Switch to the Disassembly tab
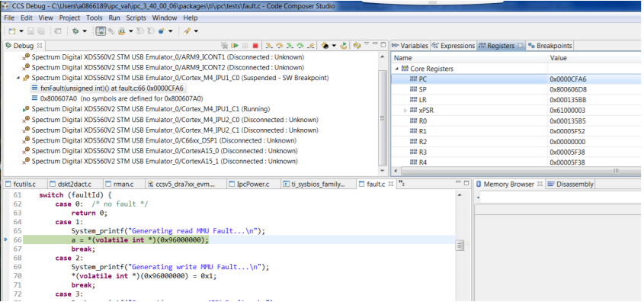The height and width of the screenshot is (302, 644). (571, 184)
